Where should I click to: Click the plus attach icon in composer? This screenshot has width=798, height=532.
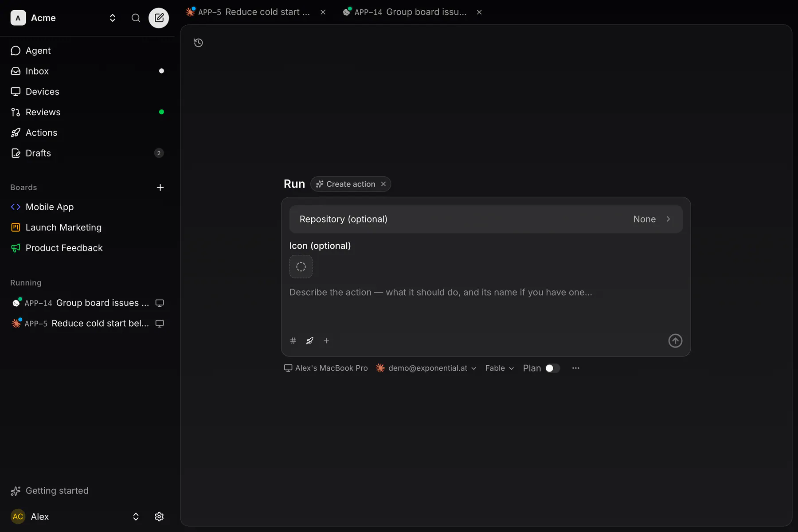[326, 341]
